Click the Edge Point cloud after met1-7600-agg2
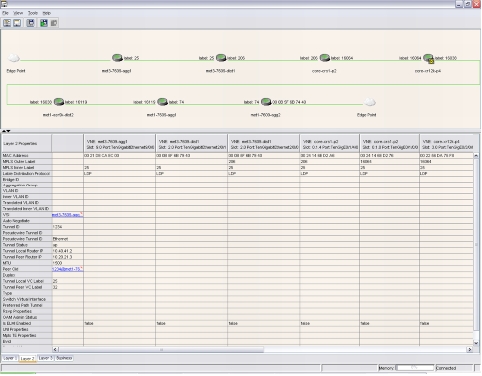 tap(369, 102)
